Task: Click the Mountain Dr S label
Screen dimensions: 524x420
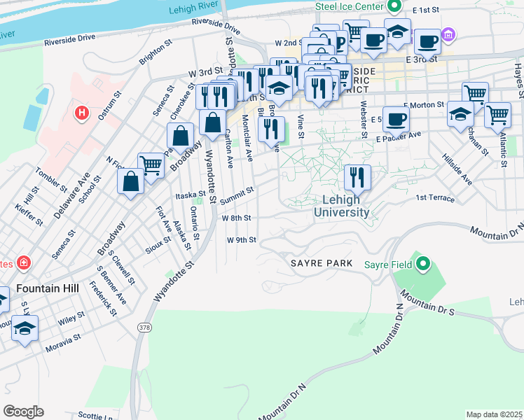Action: pyautogui.click(x=427, y=303)
